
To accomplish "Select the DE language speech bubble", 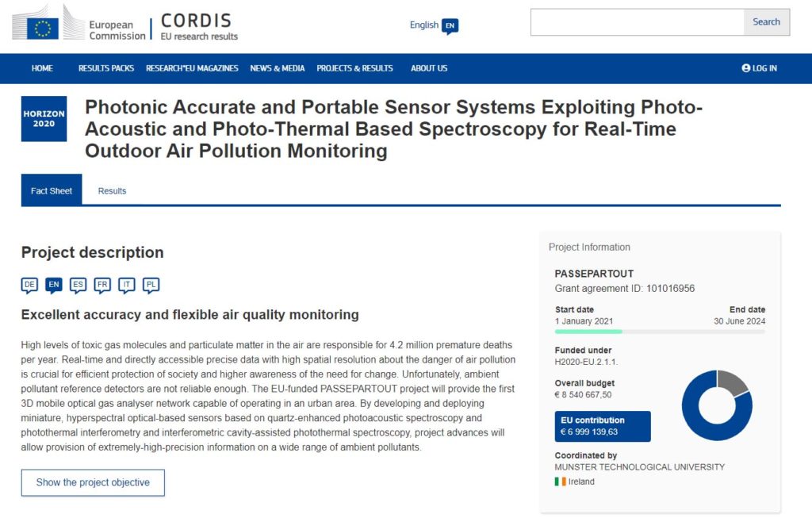I will click(29, 285).
